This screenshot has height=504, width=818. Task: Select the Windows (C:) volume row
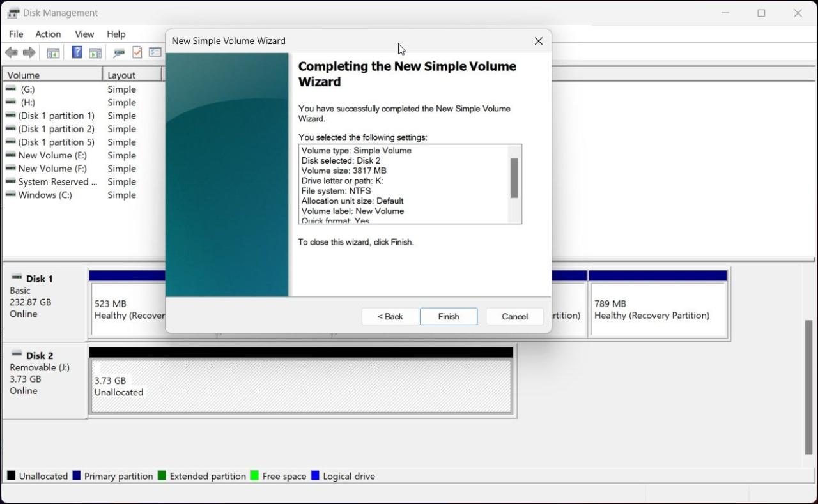click(83, 195)
